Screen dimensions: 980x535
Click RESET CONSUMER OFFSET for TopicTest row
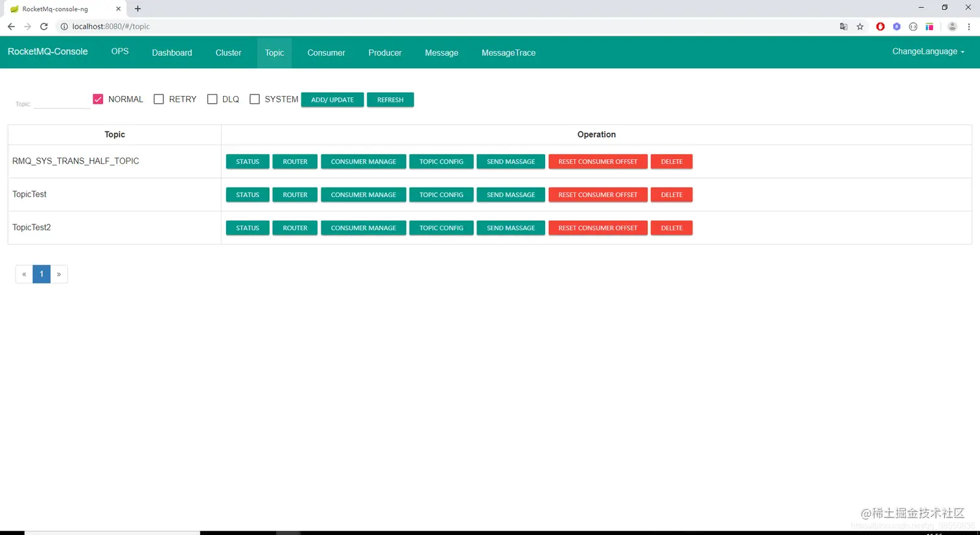598,195
